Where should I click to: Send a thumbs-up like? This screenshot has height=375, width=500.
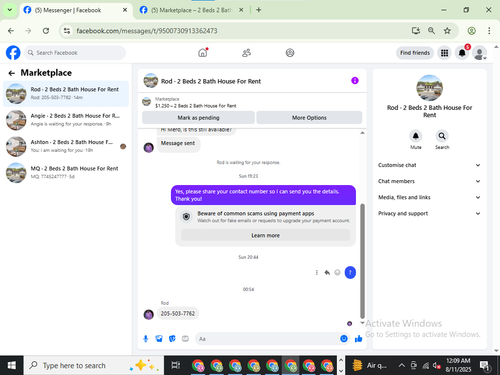359,339
